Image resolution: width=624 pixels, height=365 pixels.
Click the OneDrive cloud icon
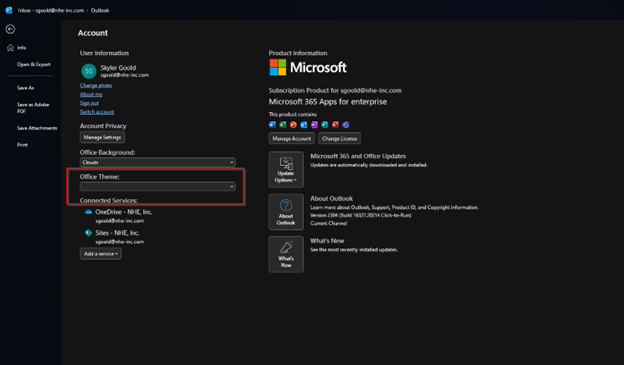click(x=88, y=212)
